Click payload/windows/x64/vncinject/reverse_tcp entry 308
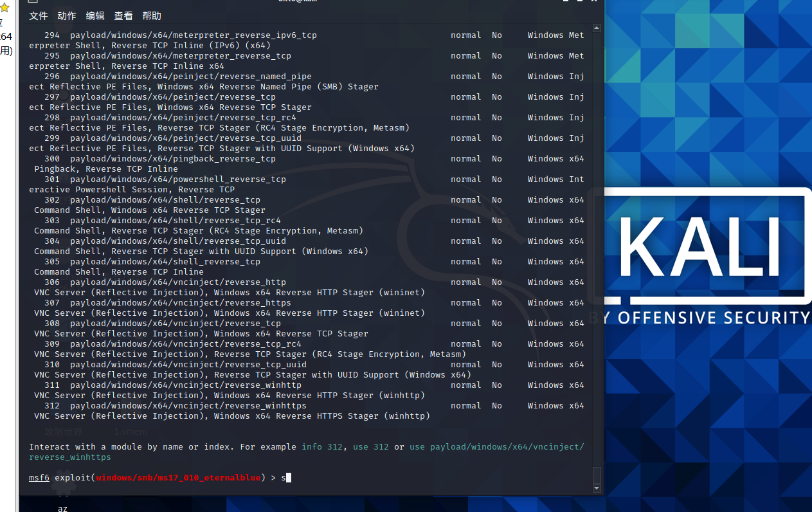Image resolution: width=812 pixels, height=512 pixels. pyautogui.click(x=176, y=324)
